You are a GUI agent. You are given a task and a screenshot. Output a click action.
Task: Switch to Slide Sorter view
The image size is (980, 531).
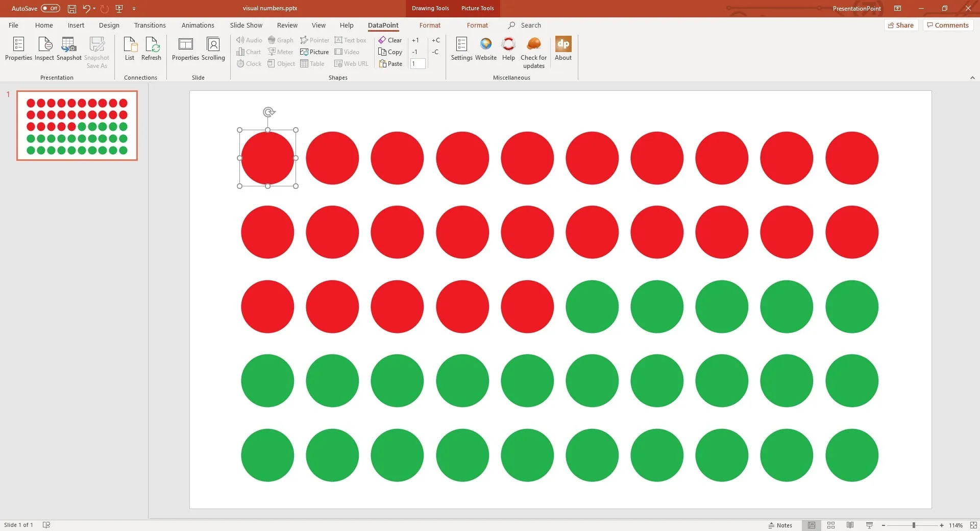click(831, 525)
